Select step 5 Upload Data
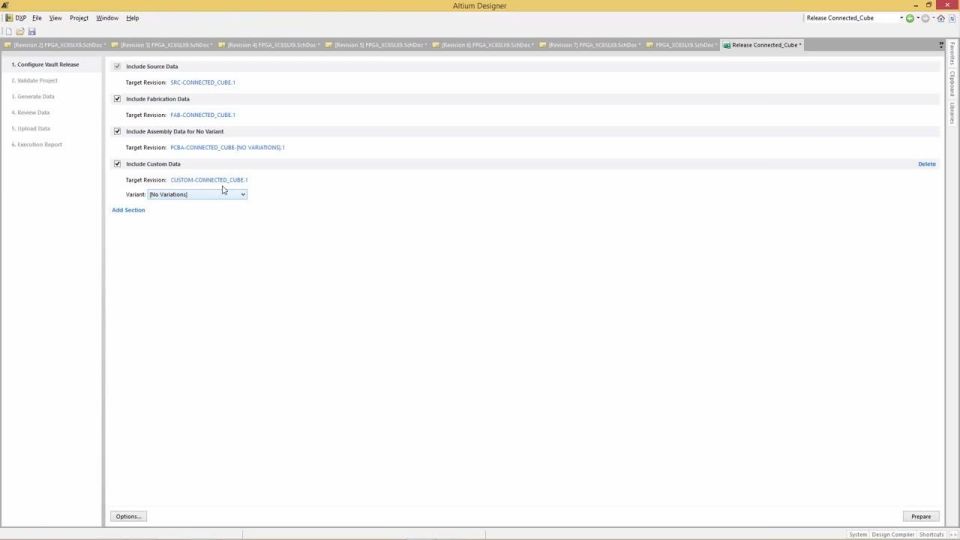Image resolution: width=960 pixels, height=540 pixels. [31, 129]
